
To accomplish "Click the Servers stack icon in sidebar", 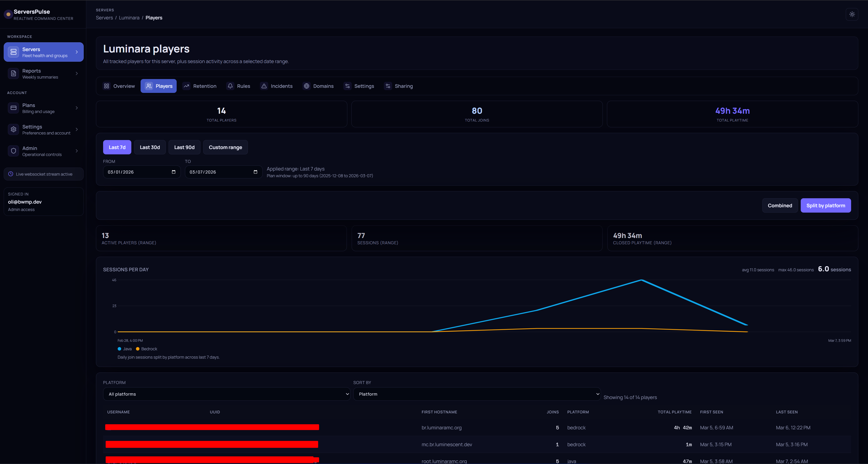I will pos(13,52).
